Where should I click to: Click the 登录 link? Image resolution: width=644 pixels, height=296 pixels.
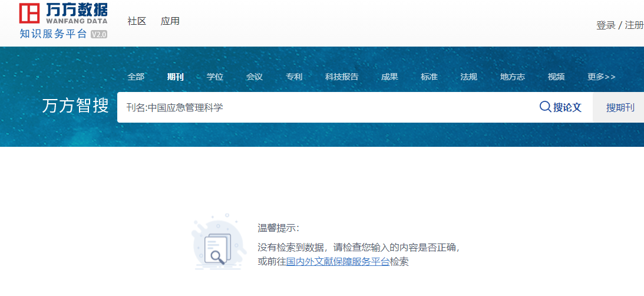(x=606, y=25)
